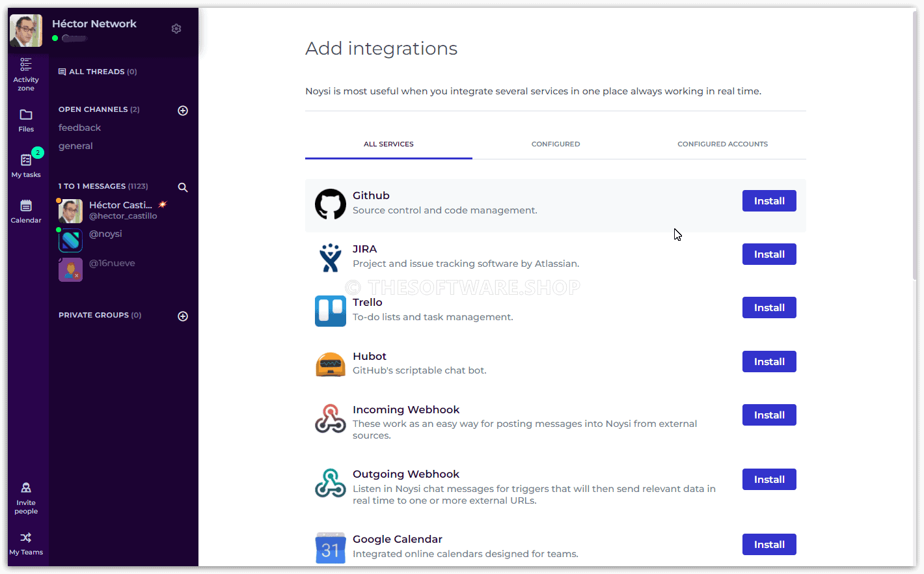Add a new open channel

tap(183, 111)
